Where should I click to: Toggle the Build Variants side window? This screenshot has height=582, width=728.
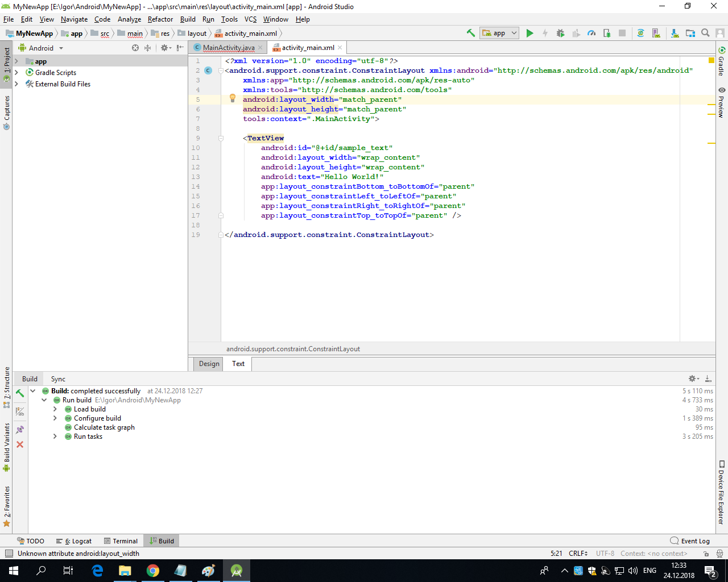(7, 447)
